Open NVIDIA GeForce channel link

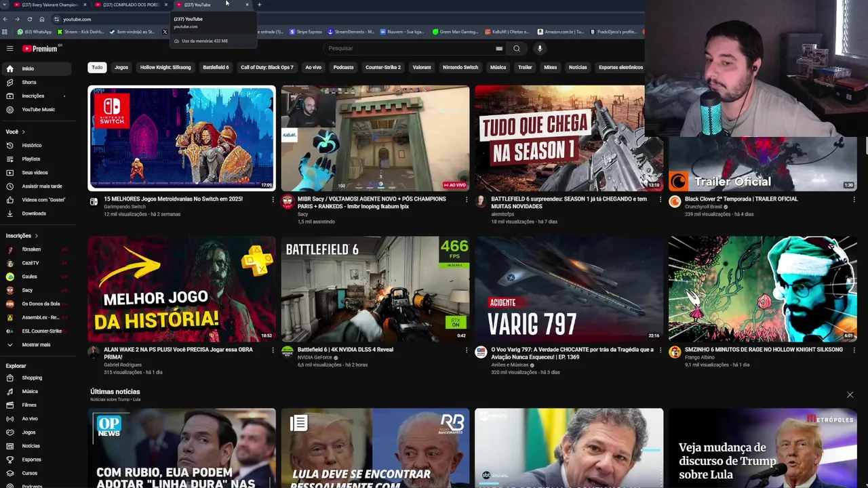point(315,357)
